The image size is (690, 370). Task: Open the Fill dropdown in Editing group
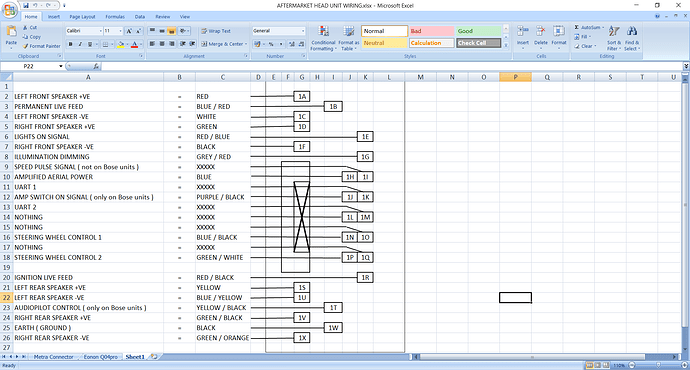pos(583,37)
